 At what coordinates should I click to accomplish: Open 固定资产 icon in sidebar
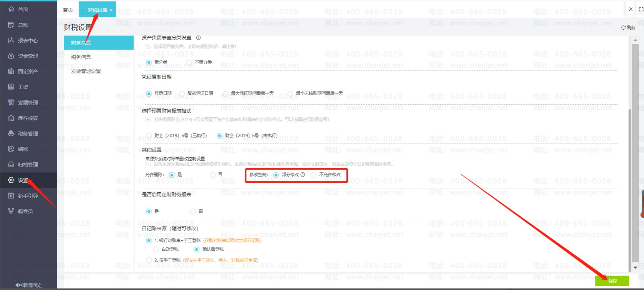click(x=11, y=71)
